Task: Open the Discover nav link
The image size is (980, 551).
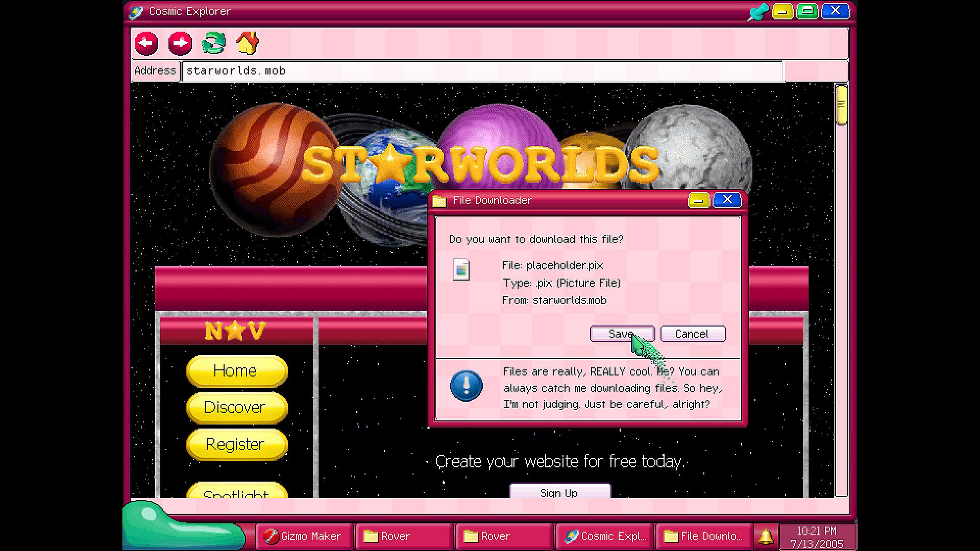Action: point(236,408)
